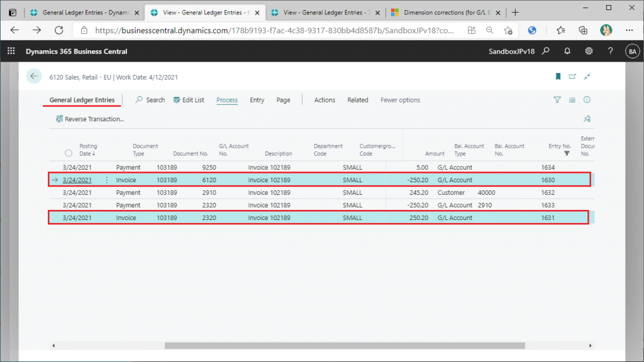The image size is (644, 362).
Task: Click the scrollbar right arrow
Action: 590,346
